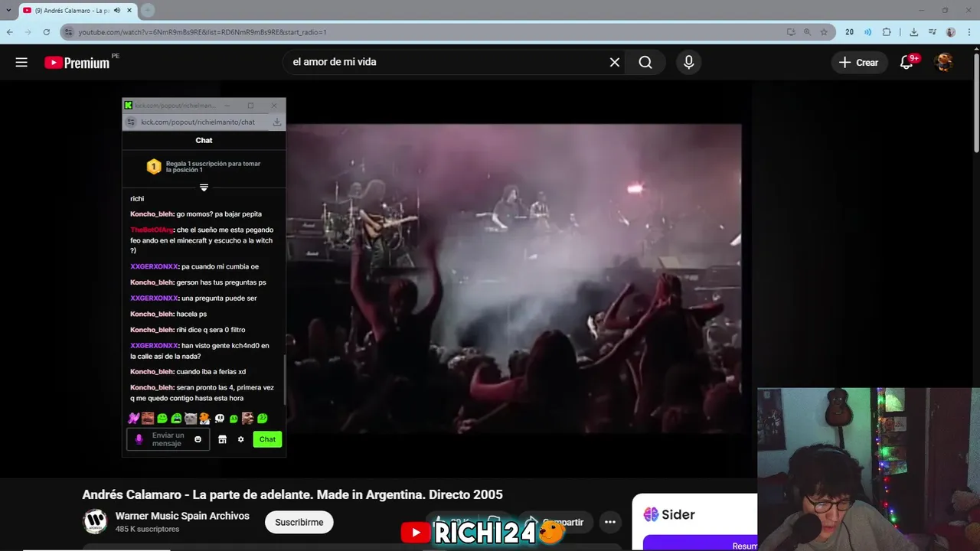Viewport: 980px width, 551px height.
Task: Open more actions three-dot button
Action: click(609, 522)
